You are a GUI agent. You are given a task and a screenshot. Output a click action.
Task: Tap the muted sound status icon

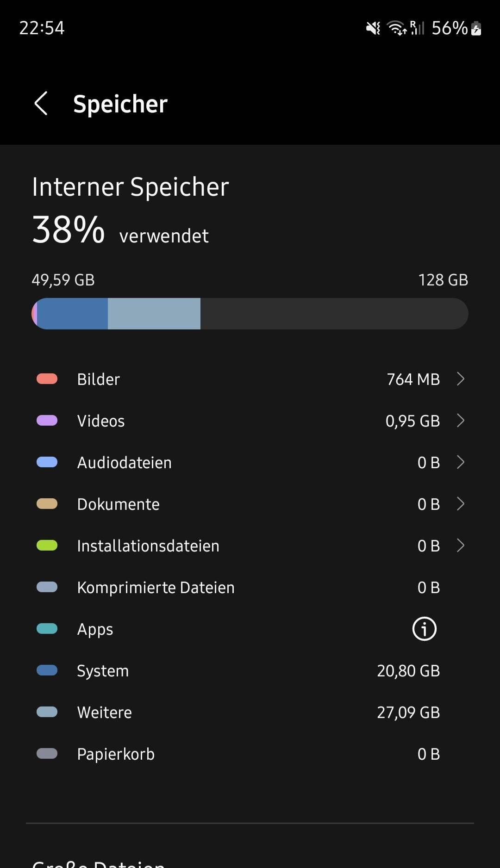click(373, 29)
